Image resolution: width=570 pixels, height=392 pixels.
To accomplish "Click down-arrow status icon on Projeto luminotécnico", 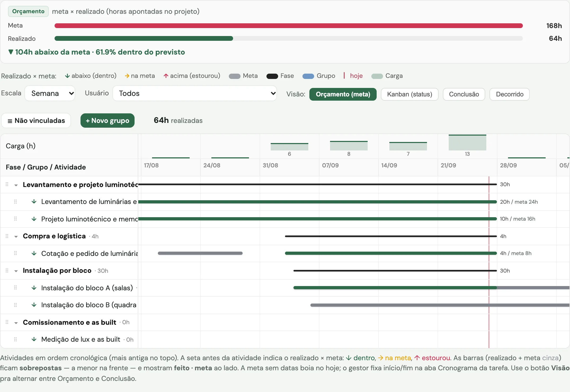I will pyautogui.click(x=34, y=219).
